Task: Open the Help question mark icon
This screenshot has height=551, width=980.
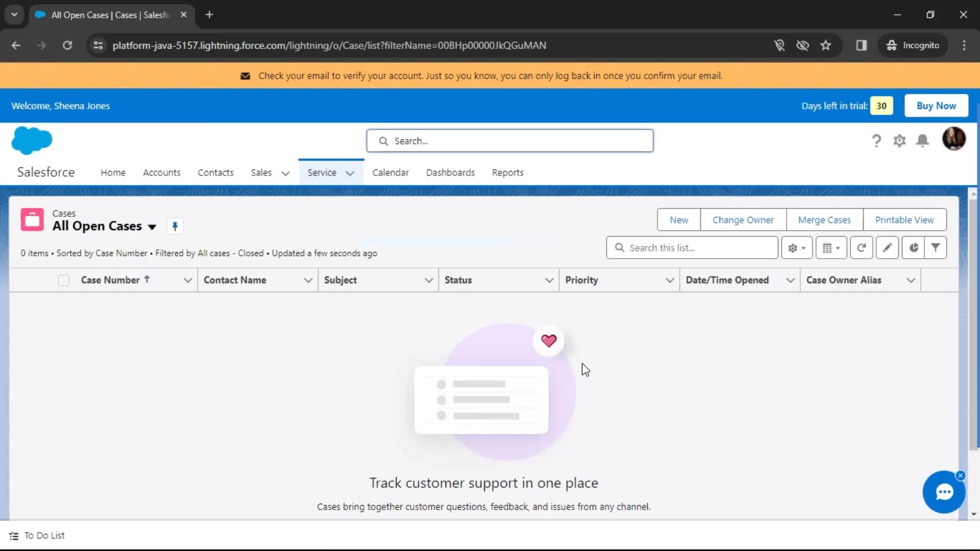Action: point(876,140)
